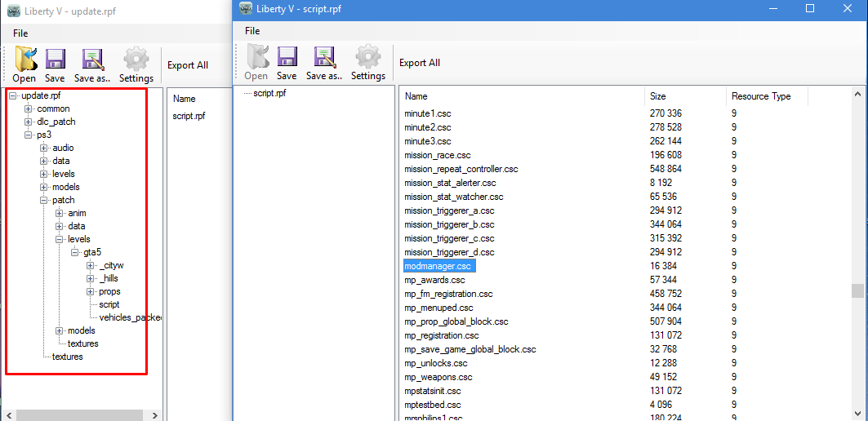Expand the dlc_patch folder node

[x=29, y=122]
